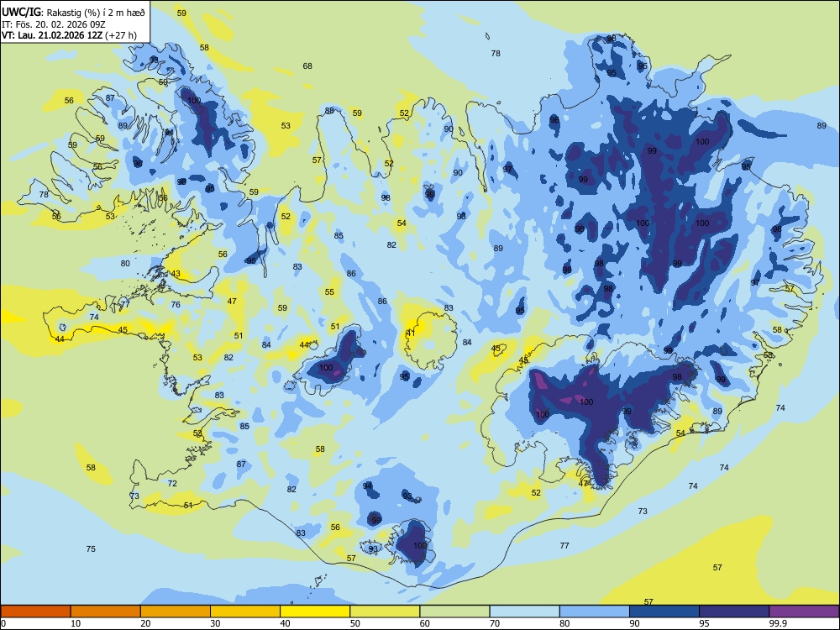Screen dimensions: 840x630
Task: Click valid time 'VT: Lau. 21.02.2026 12Z (+27 h)'
Action: [x=69, y=35]
